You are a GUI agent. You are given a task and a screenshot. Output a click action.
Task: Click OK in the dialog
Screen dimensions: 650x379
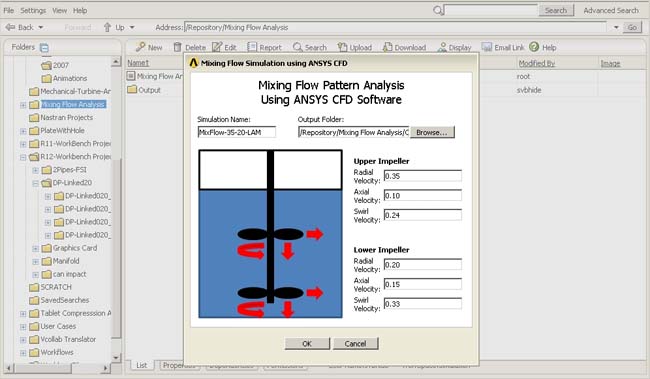tap(307, 343)
